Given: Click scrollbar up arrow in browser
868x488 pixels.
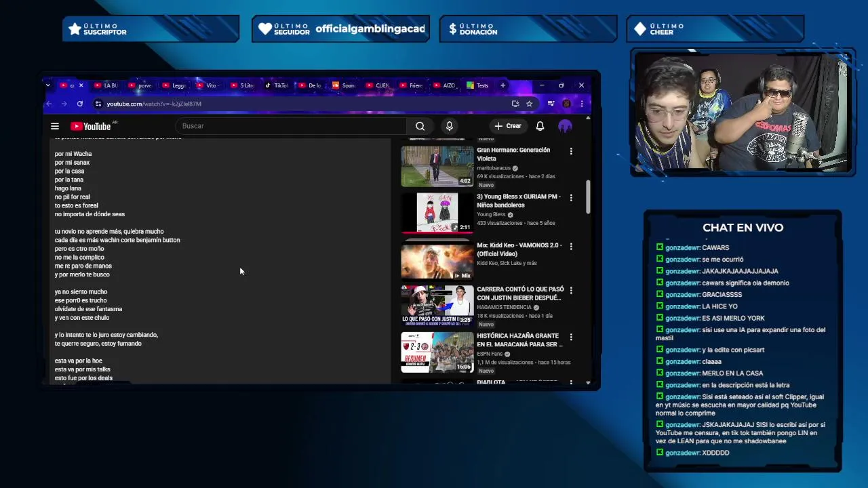Looking at the screenshot, I should [x=588, y=118].
